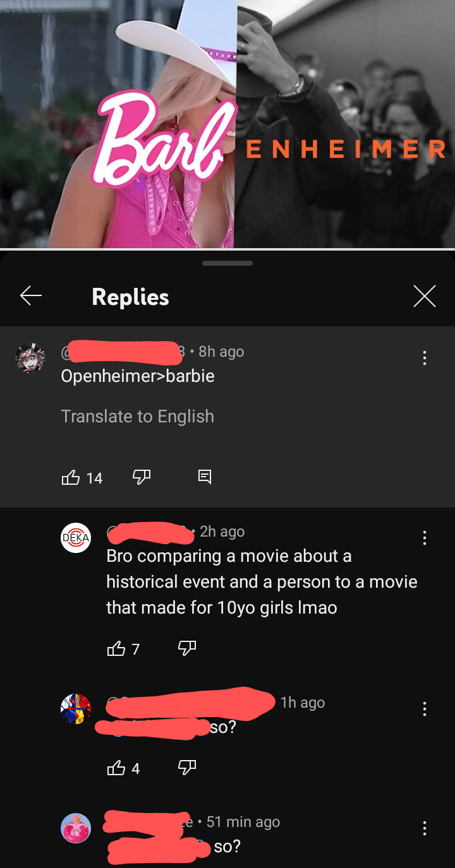455x868 pixels.
Task: Open flag-colored avatar profile
Action: click(76, 709)
